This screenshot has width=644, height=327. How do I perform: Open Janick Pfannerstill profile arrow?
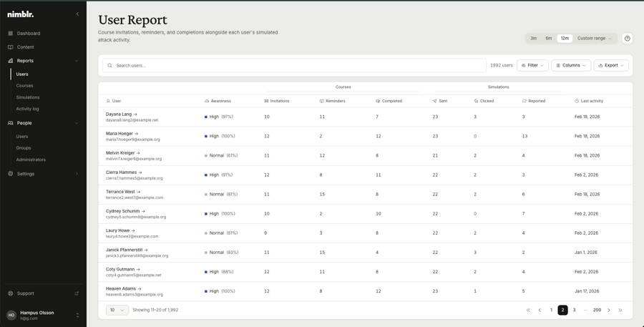(146, 250)
